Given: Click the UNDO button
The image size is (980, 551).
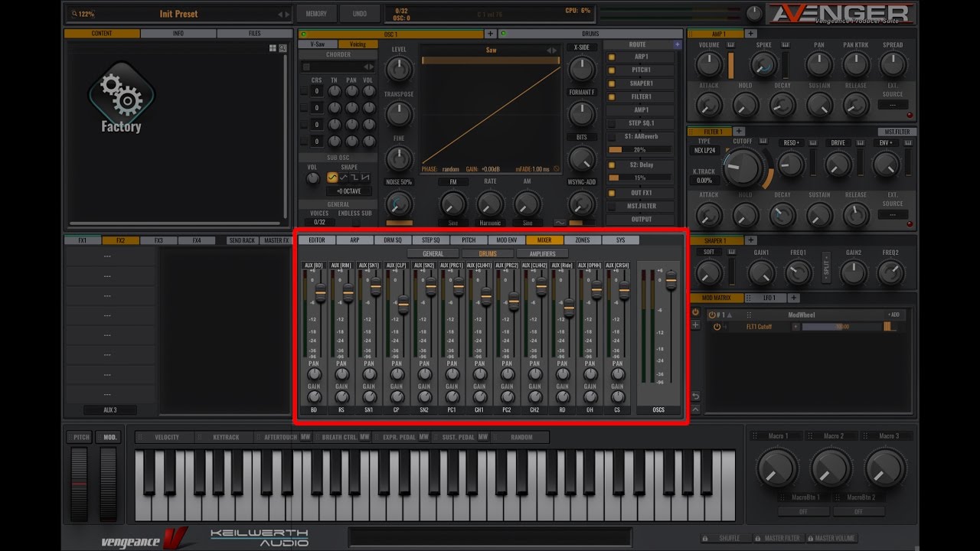Looking at the screenshot, I should [359, 14].
